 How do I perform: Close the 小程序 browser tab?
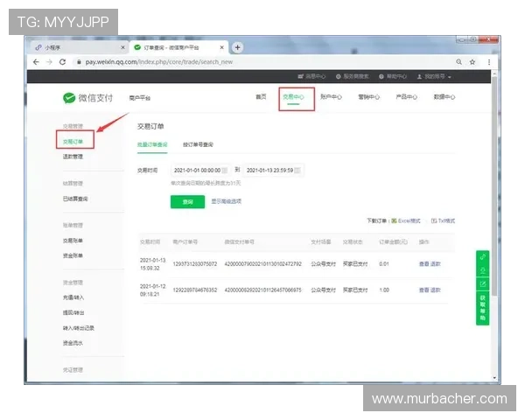click(122, 47)
